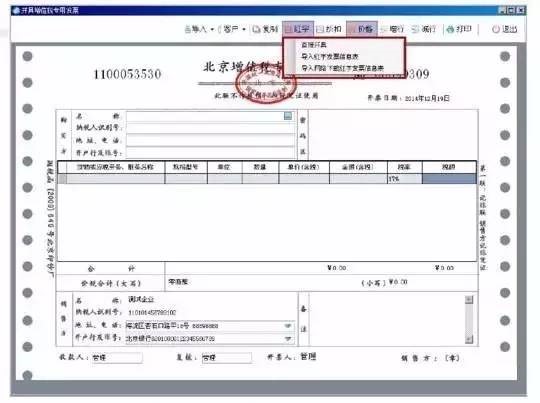540x403 pixels.
Task: Open the buyer name lookup button
Action: pyautogui.click(x=288, y=116)
